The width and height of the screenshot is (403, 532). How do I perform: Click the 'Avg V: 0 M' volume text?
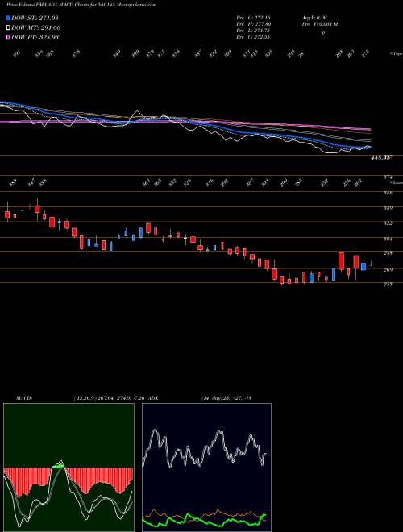[x=314, y=17]
